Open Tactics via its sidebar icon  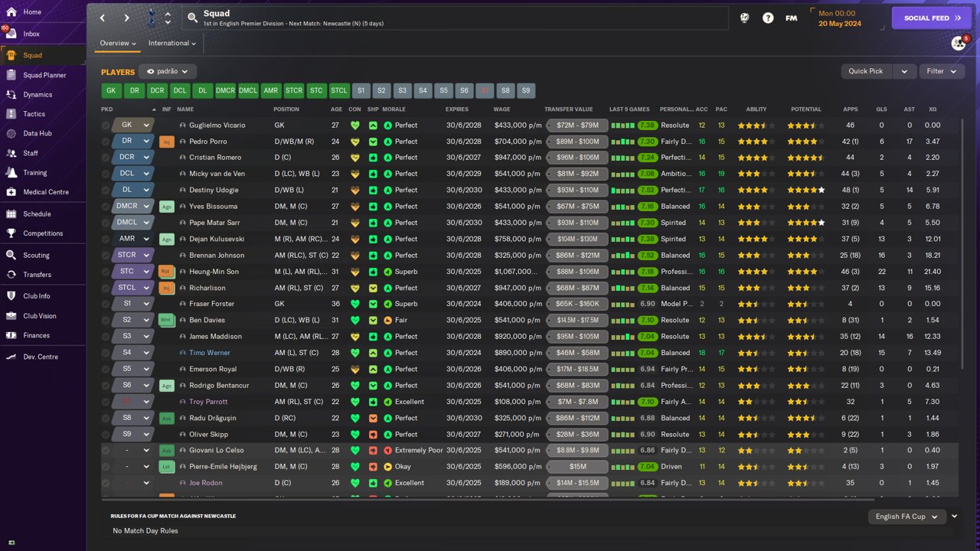coord(11,114)
